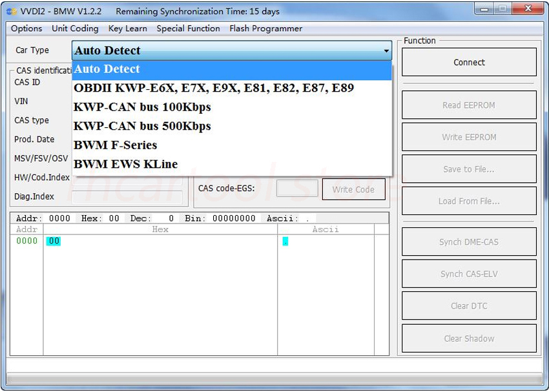Close the VVDI2 window
The width and height of the screenshot is (549, 392).
pyautogui.click(x=528, y=9)
